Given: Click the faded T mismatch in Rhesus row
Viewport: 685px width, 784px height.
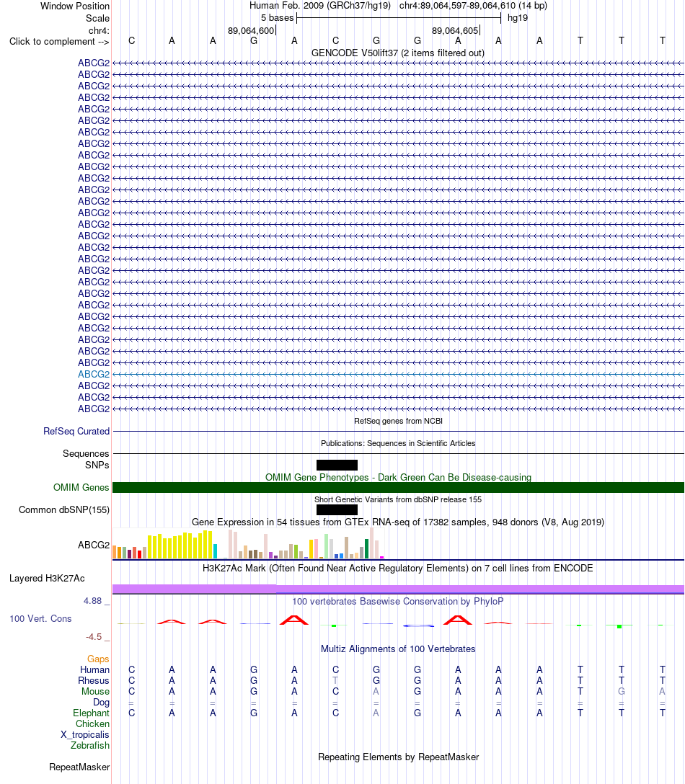Looking at the screenshot, I should tap(335, 680).
